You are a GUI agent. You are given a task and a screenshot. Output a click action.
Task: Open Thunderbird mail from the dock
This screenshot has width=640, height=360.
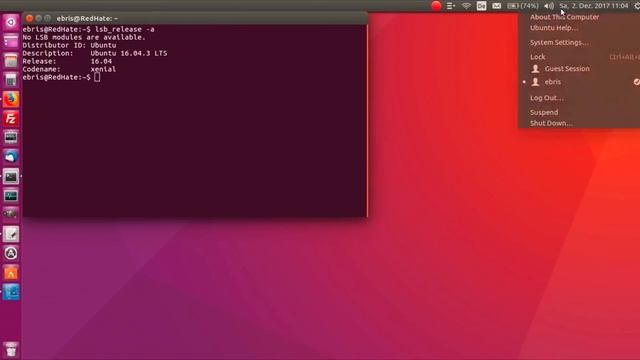pyautogui.click(x=11, y=157)
